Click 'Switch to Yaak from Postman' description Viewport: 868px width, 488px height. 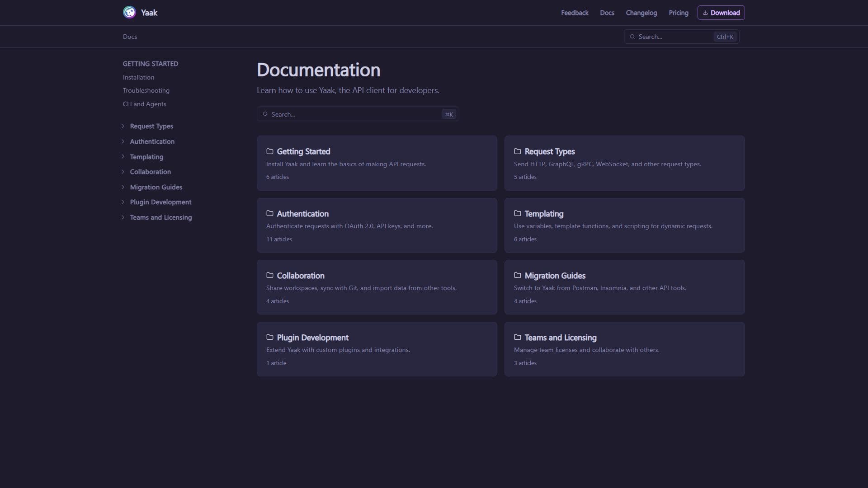(x=600, y=288)
